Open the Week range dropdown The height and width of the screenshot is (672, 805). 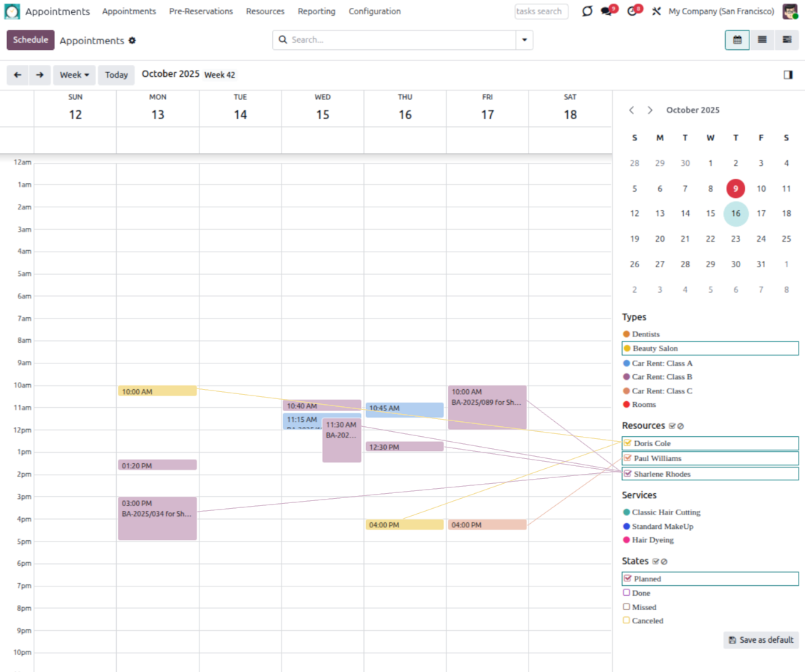(x=74, y=75)
